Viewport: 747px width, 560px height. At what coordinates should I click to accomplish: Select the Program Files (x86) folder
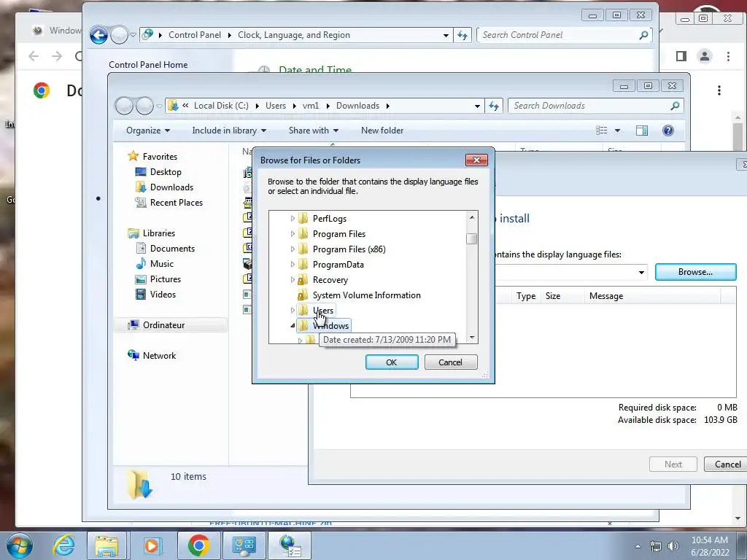[x=349, y=249]
